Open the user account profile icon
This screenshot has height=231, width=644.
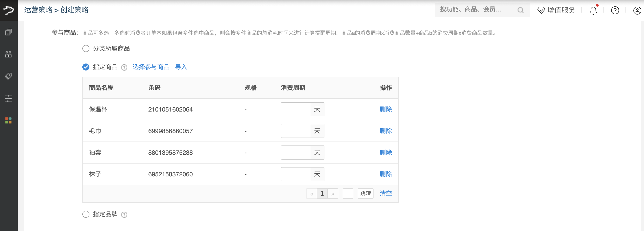coord(637,11)
